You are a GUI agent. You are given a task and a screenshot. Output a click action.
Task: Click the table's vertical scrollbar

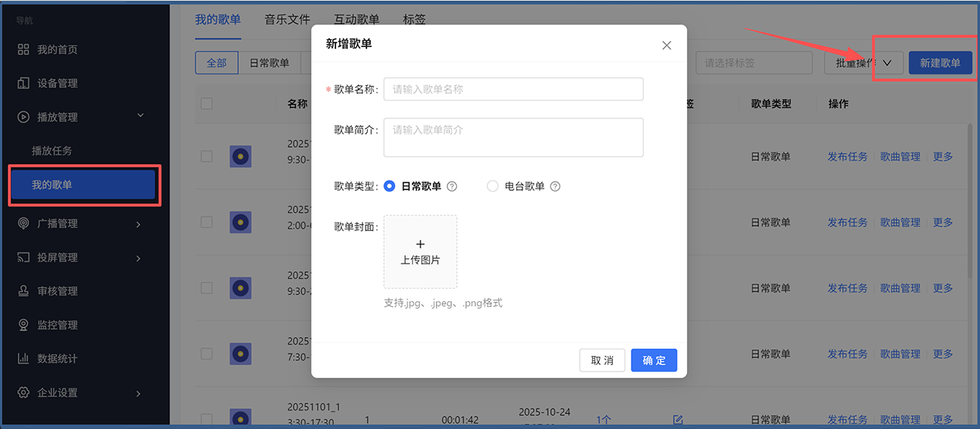pos(970,201)
